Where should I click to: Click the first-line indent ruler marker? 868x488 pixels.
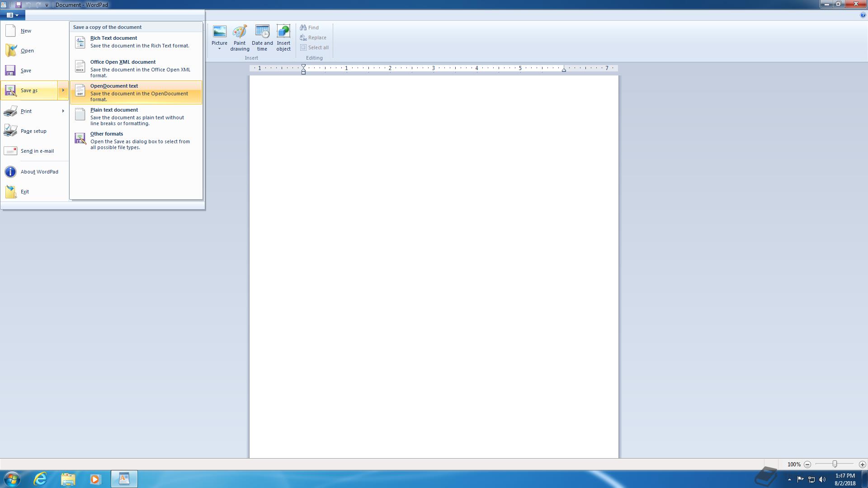tap(303, 66)
